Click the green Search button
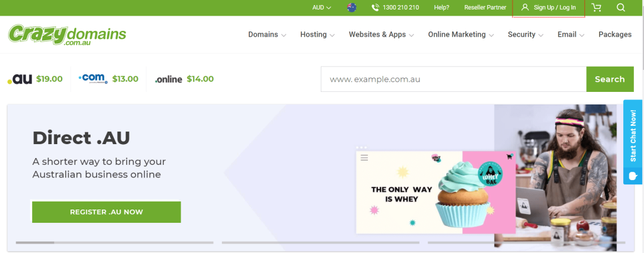The image size is (644, 253). point(609,79)
